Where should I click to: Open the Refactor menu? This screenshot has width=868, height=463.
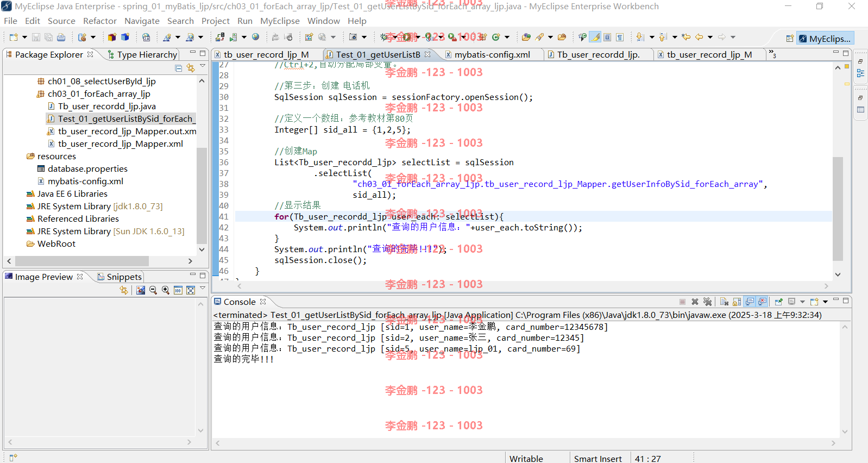pyautogui.click(x=100, y=21)
